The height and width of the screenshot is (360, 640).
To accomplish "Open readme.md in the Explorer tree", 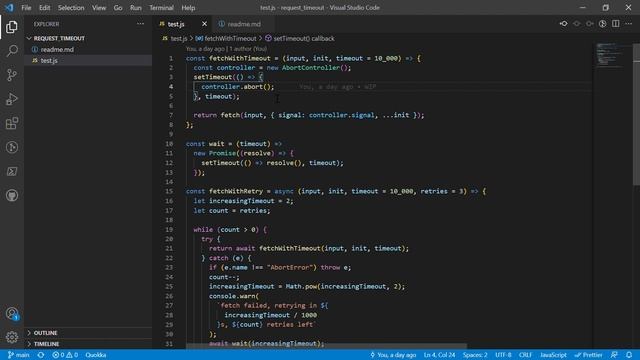I will (x=57, y=49).
